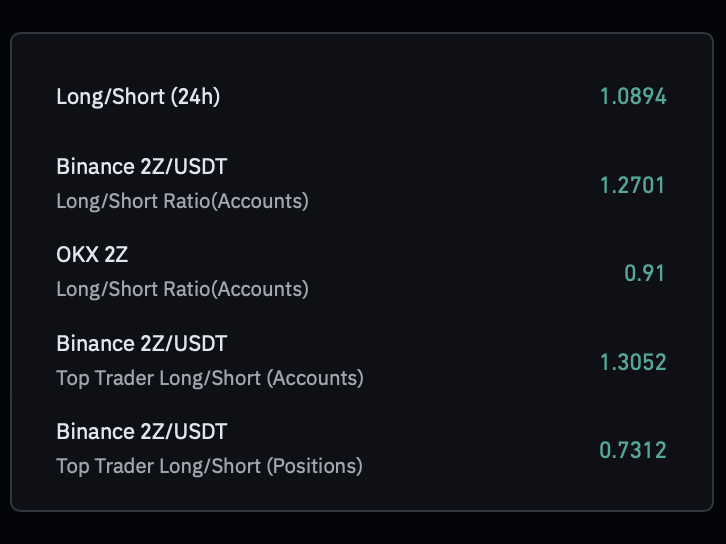Click "Top Trader" text in the Accounts subtitle

[x=96, y=378]
